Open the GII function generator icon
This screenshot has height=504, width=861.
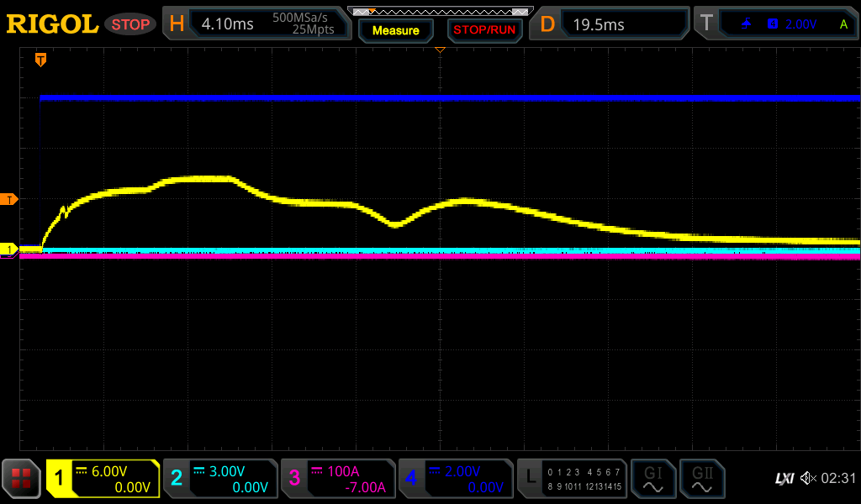[702, 479]
